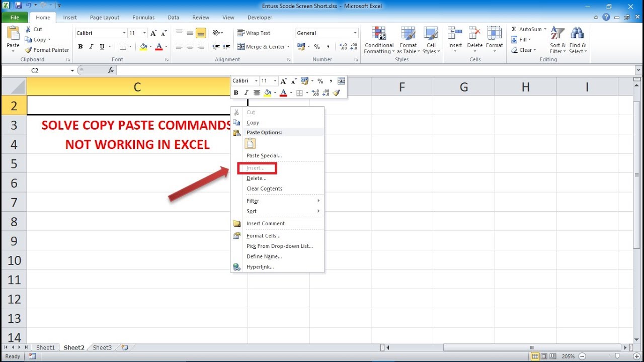This screenshot has width=644, height=362.
Task: Expand the Name Box dropdown arrow
Action: [x=72, y=71]
